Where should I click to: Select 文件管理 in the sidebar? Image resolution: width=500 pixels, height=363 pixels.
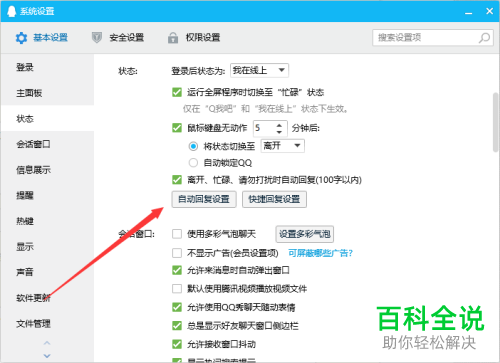(47, 323)
